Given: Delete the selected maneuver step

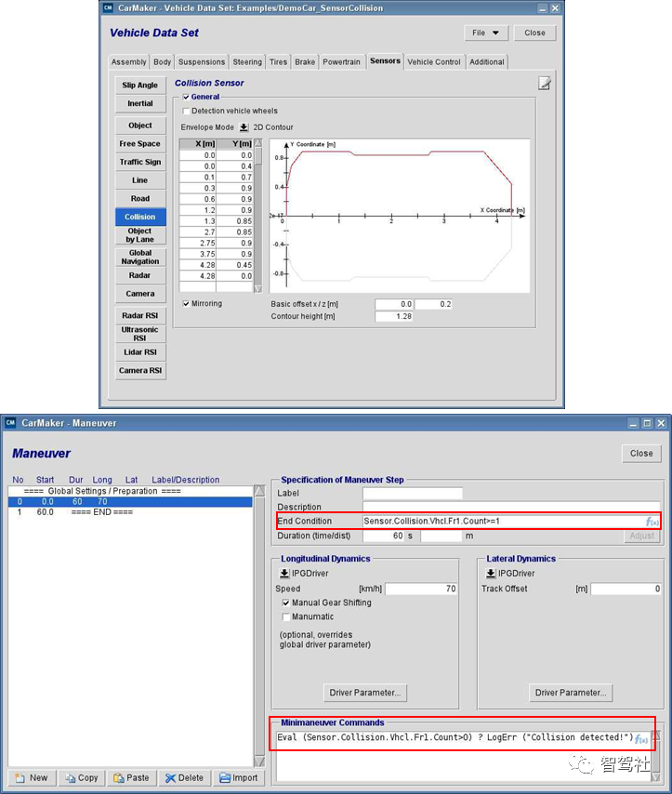Looking at the screenshot, I should 184,778.
